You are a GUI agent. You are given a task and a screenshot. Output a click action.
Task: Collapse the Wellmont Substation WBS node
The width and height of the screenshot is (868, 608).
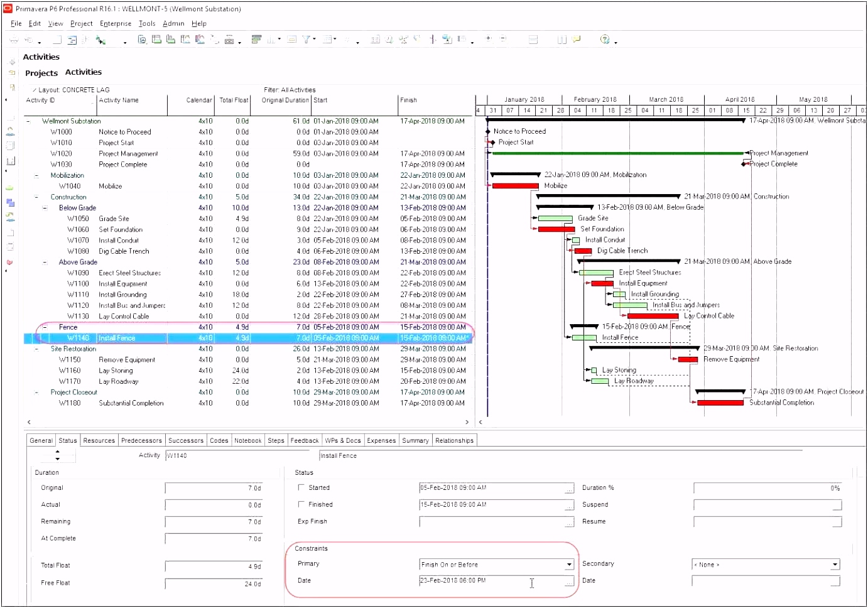28,121
